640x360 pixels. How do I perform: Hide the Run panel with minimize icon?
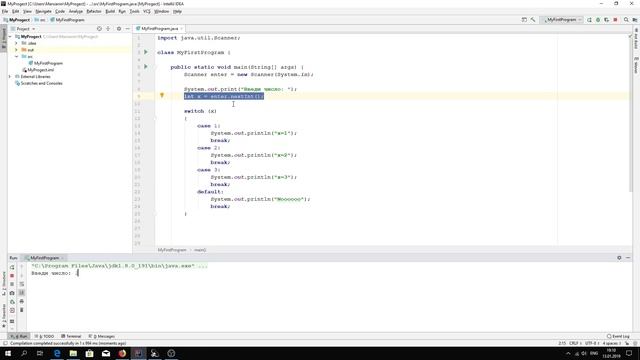628,258
